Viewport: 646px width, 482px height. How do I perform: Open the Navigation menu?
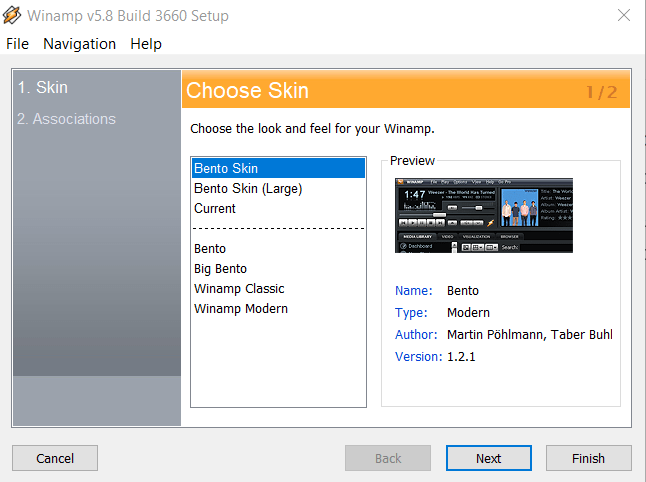(80, 44)
